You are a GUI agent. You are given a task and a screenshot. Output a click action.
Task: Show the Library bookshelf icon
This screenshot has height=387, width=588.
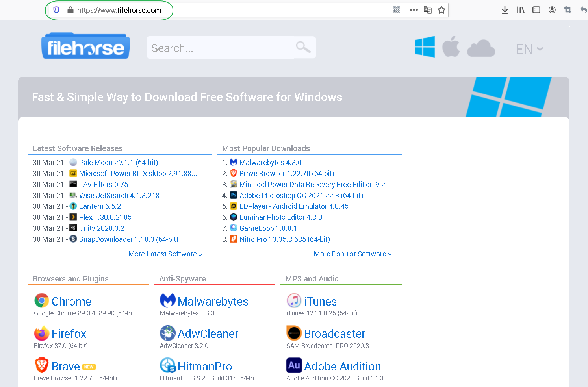click(x=521, y=10)
